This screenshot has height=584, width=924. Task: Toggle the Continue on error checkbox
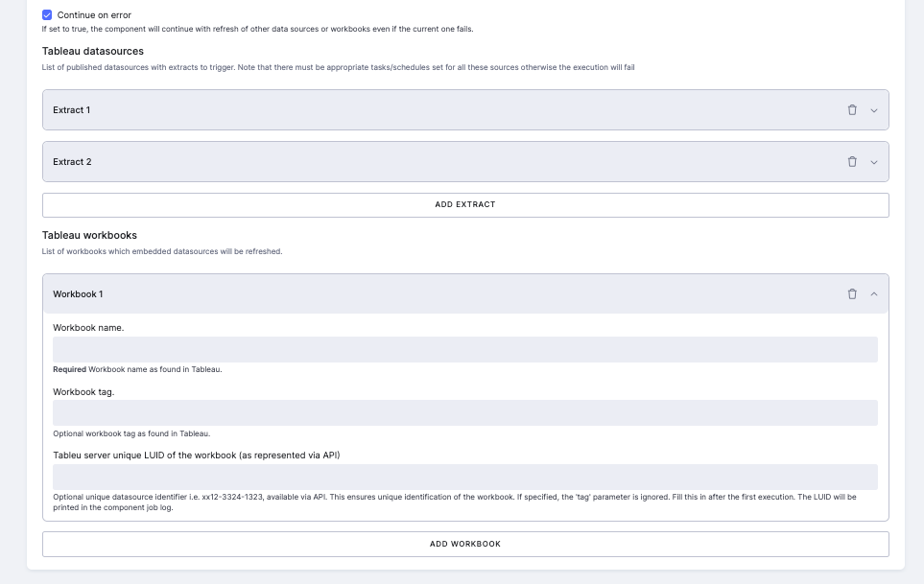(x=47, y=15)
